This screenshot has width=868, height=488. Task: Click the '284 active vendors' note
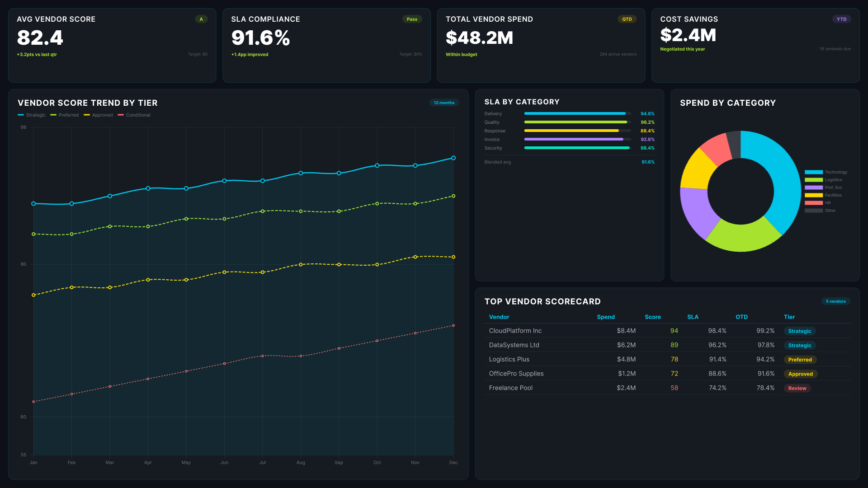click(618, 54)
